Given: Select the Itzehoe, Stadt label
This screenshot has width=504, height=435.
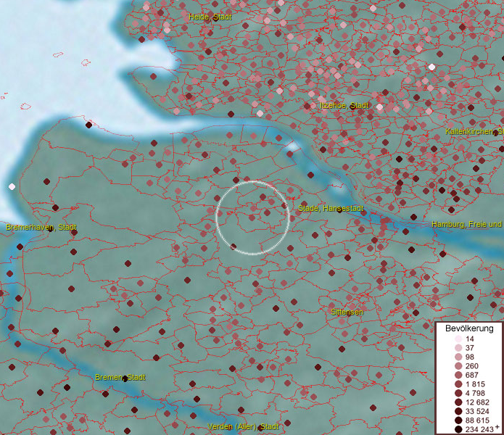Looking at the screenshot, I should [x=344, y=105].
